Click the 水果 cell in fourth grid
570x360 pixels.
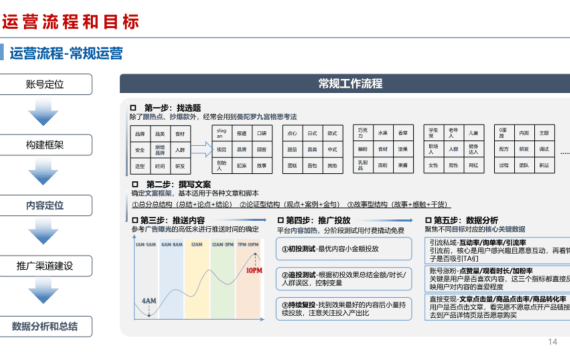(383, 133)
